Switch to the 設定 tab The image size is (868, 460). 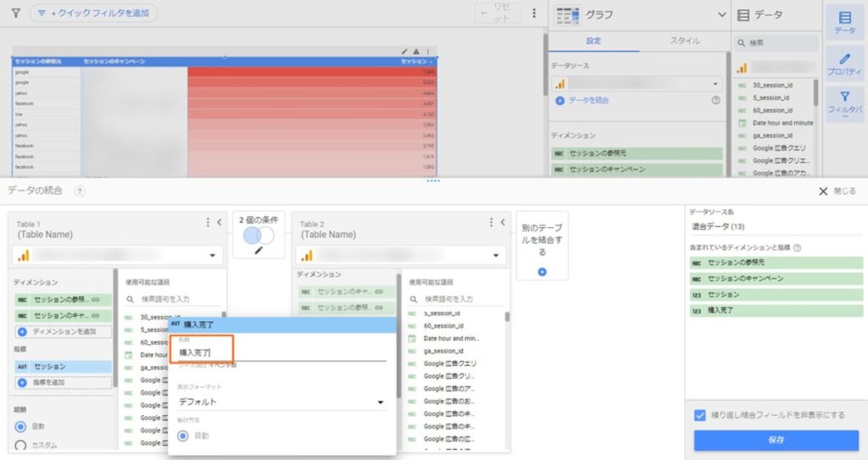(593, 41)
